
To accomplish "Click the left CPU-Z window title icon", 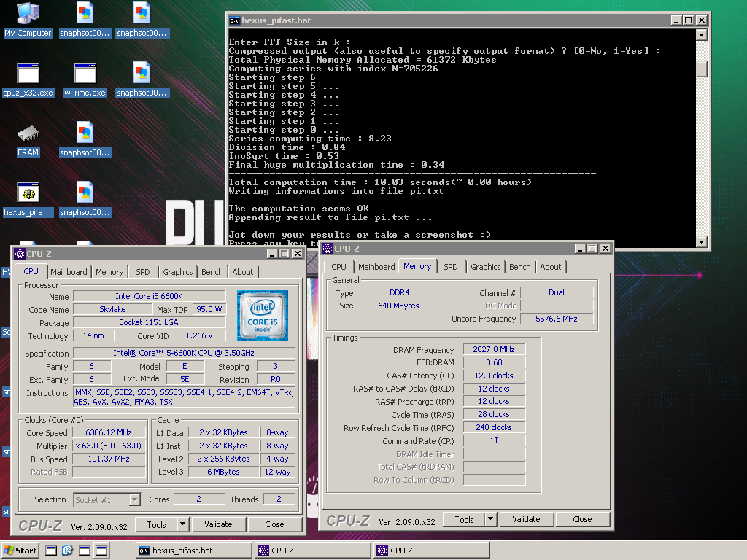I will 20,253.
